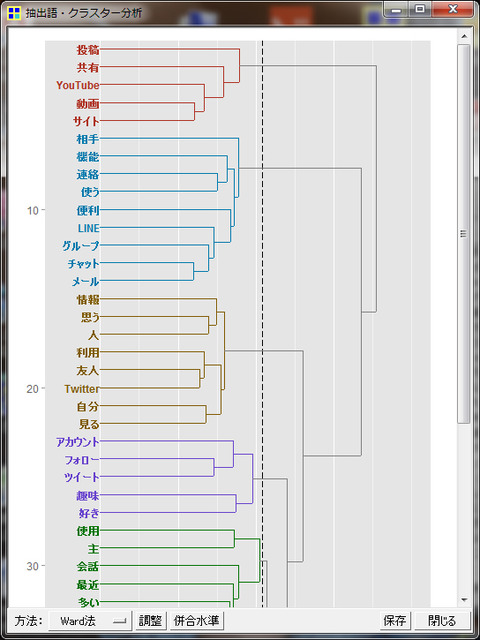Click the word 利用

click(x=88, y=353)
